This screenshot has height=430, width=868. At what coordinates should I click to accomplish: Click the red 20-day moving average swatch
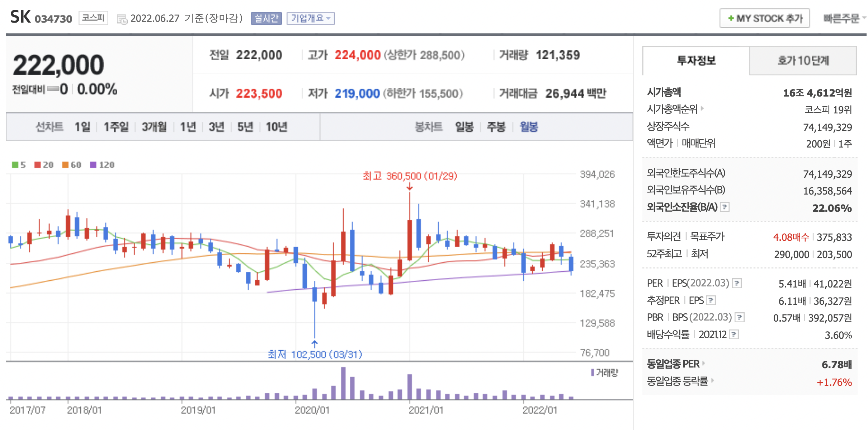pyautogui.click(x=38, y=165)
